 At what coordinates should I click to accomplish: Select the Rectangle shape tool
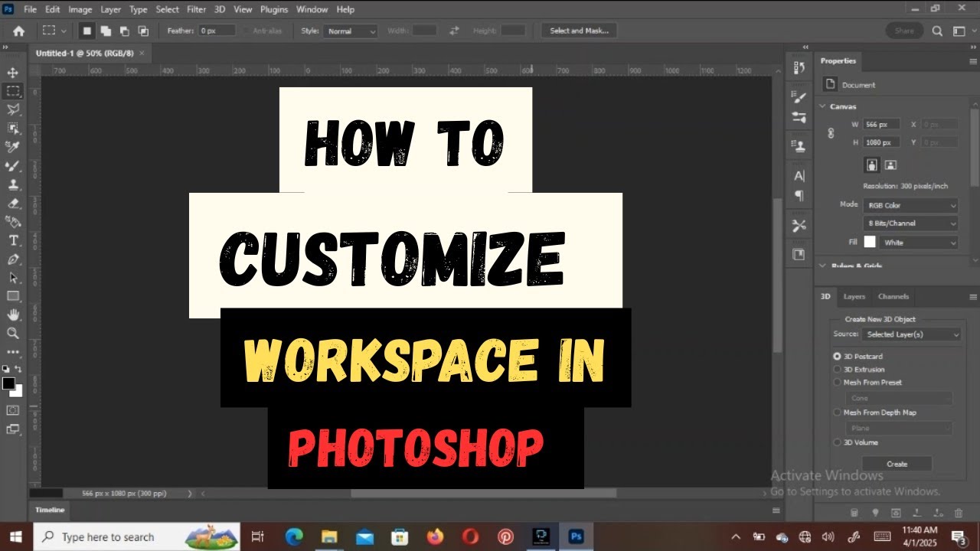point(13,296)
